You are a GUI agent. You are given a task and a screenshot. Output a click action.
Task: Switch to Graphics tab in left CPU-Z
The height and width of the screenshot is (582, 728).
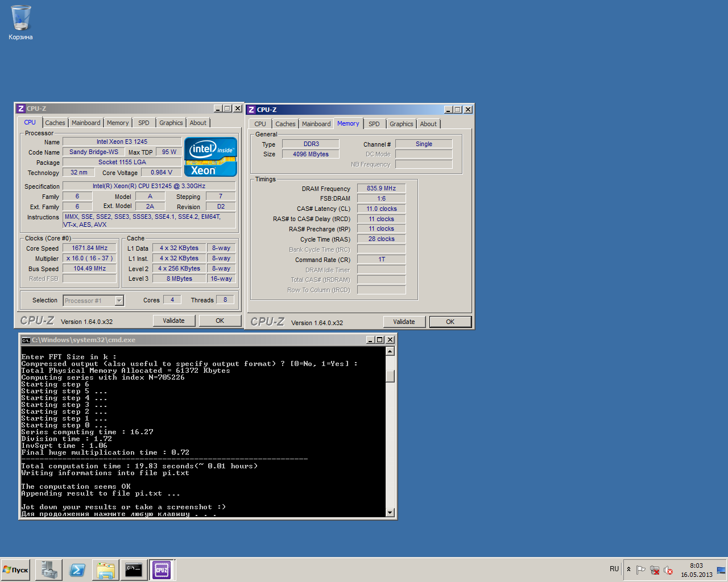(x=171, y=123)
